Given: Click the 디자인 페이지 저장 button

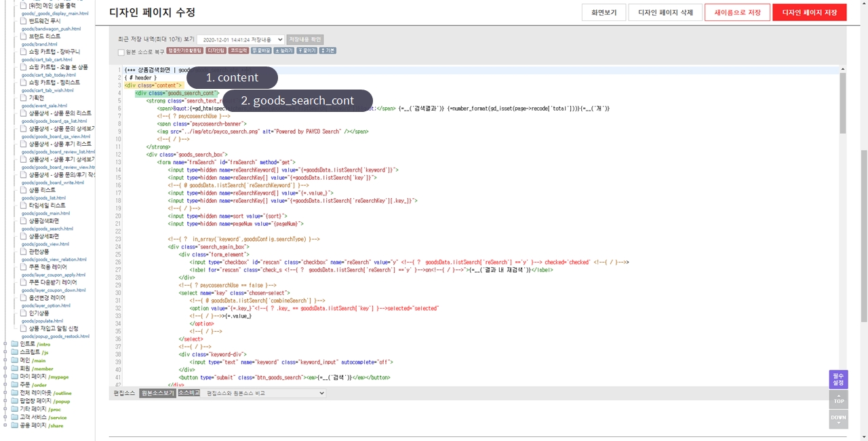Looking at the screenshot, I should pos(809,12).
